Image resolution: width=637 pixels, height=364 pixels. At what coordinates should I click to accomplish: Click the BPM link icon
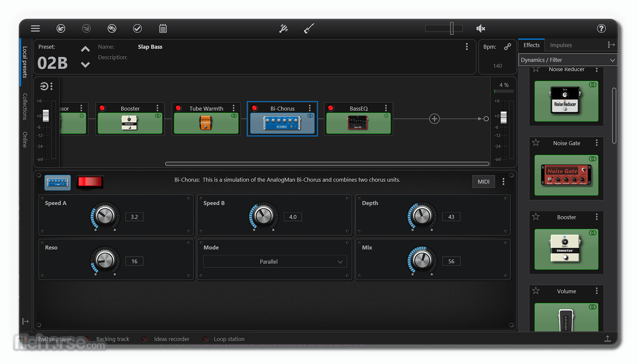click(x=507, y=47)
